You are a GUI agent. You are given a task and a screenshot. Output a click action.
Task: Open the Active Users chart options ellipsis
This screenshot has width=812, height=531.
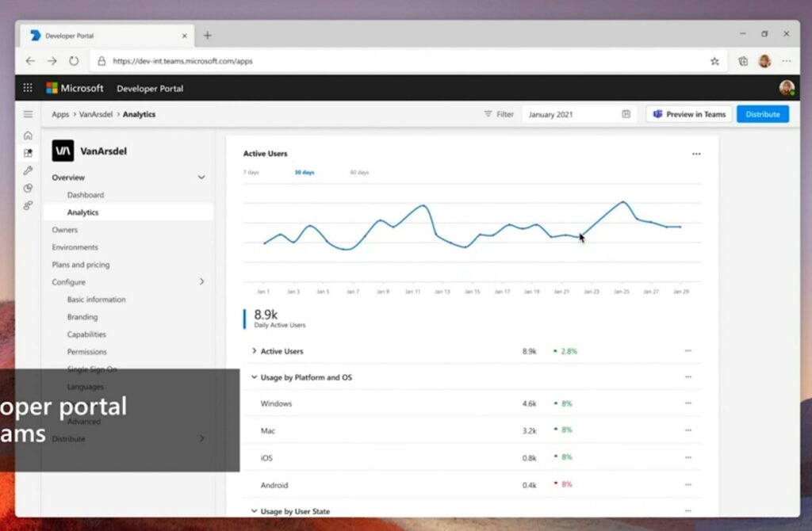click(696, 153)
